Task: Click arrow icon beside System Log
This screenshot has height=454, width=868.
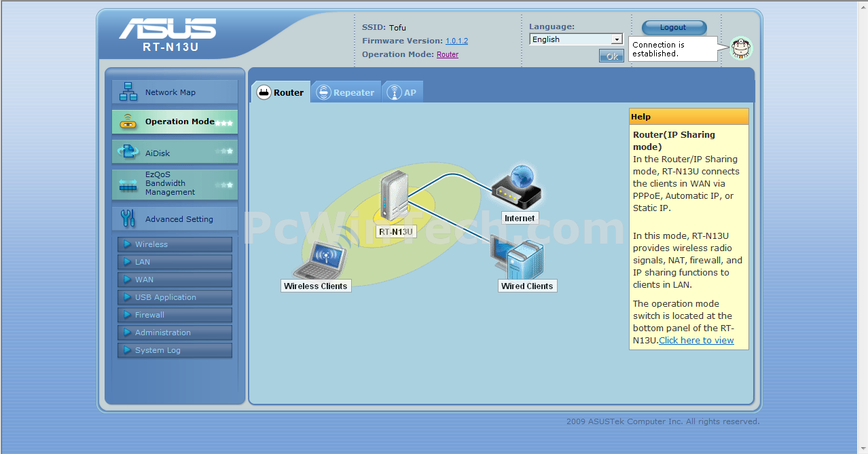Action: [x=127, y=350]
